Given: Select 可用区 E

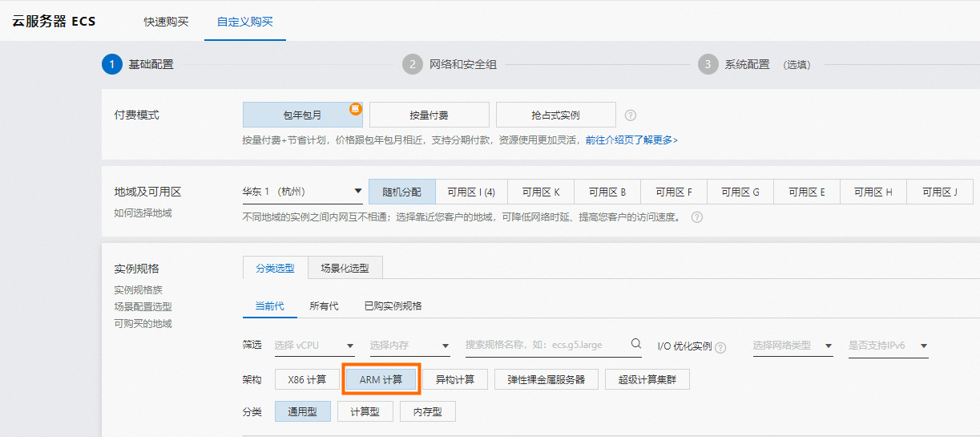Looking at the screenshot, I should [x=807, y=192].
